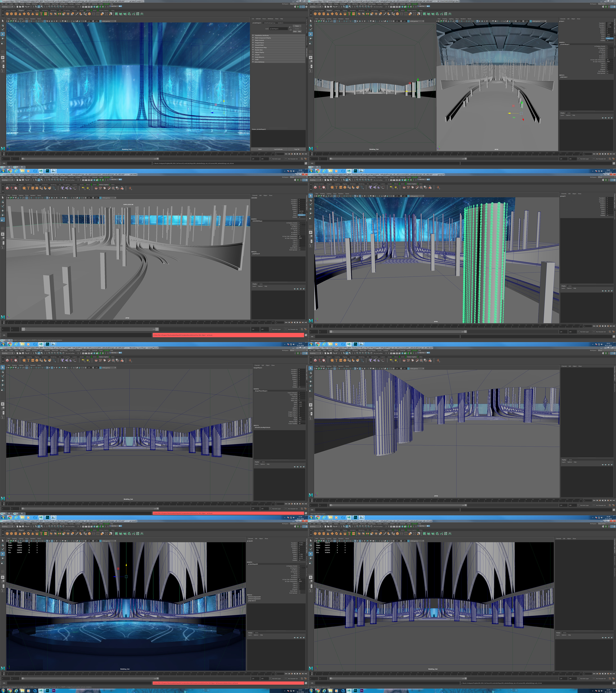In pCube21 Maya window, open Arnold menu
This screenshot has width=616, height=693.
pos(107,4)
